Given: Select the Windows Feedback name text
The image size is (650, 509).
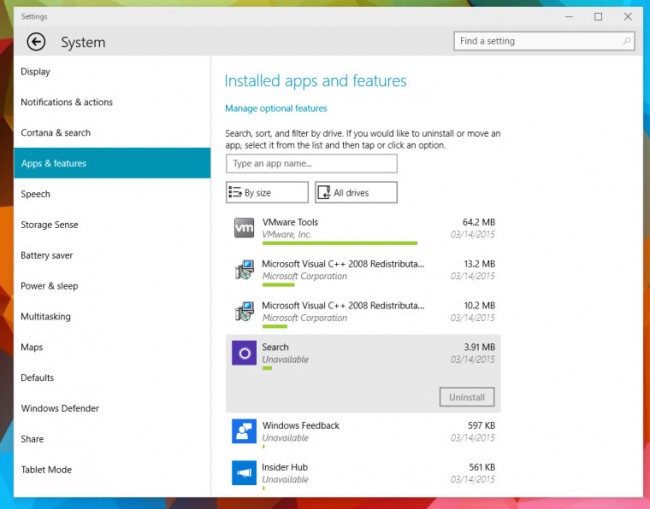Looking at the screenshot, I should [x=301, y=426].
